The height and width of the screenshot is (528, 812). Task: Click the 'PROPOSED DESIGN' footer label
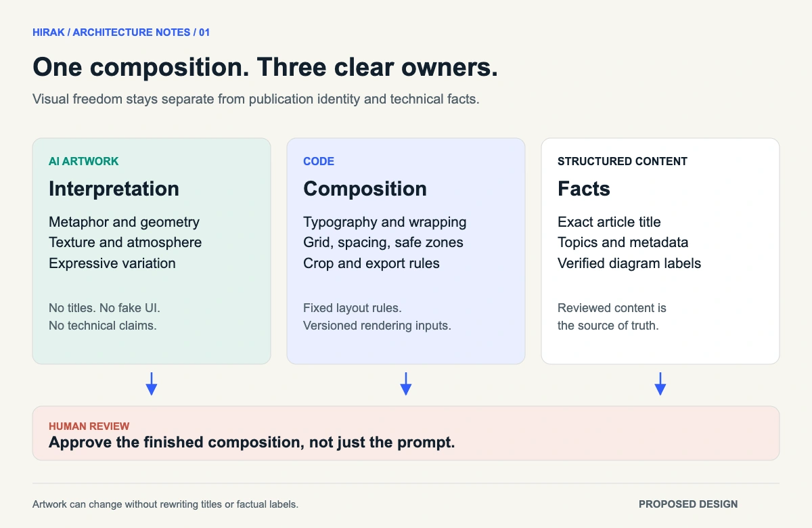coord(688,504)
